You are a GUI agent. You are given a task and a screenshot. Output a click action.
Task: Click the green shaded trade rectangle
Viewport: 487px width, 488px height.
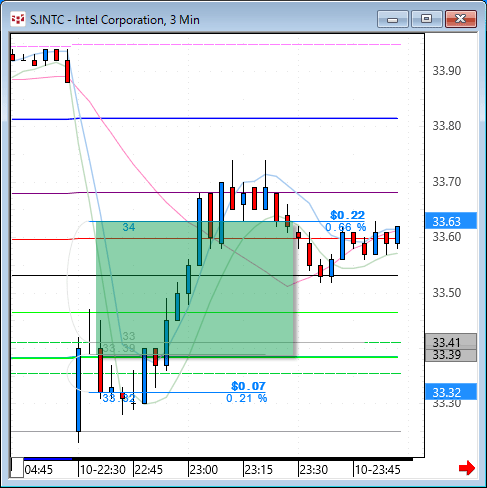pos(195,289)
